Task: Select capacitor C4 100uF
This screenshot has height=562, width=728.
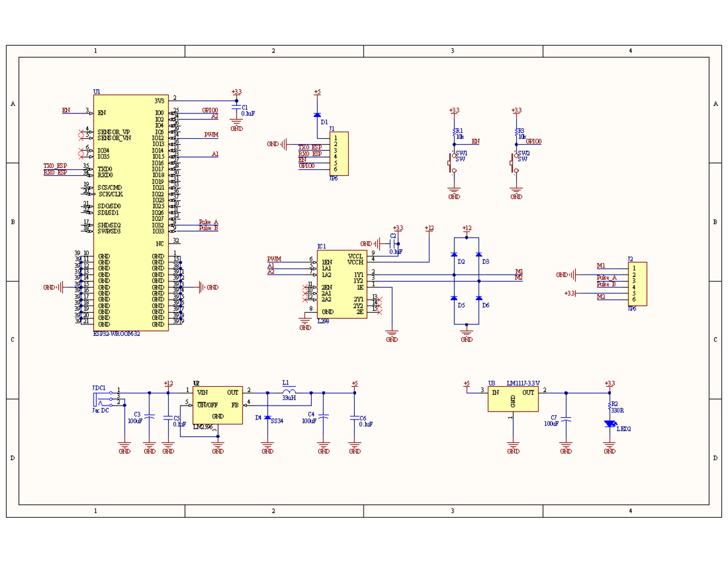Action: click(x=324, y=416)
